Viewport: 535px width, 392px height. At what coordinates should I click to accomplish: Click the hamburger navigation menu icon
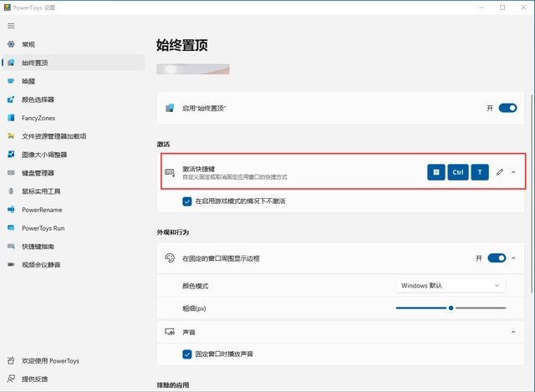pos(11,26)
